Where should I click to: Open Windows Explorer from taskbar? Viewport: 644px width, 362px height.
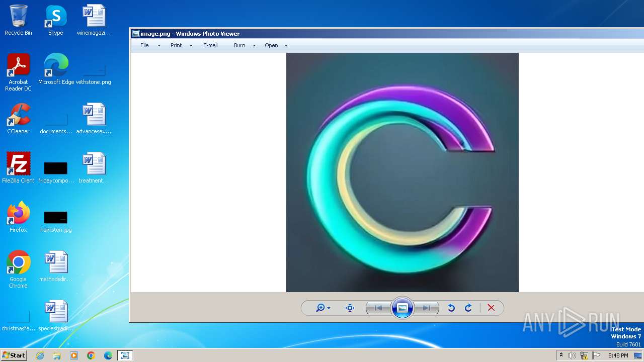tap(57, 355)
